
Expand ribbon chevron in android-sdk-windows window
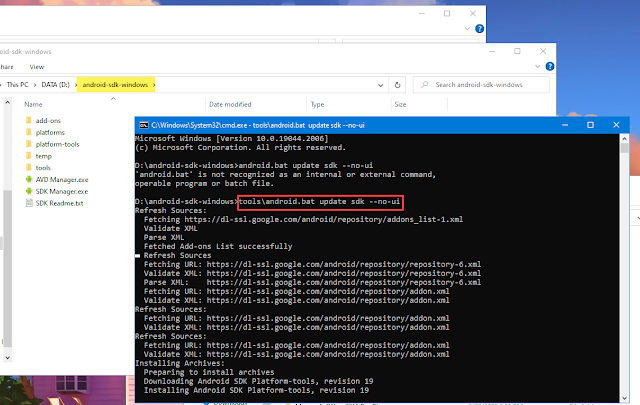point(538,66)
